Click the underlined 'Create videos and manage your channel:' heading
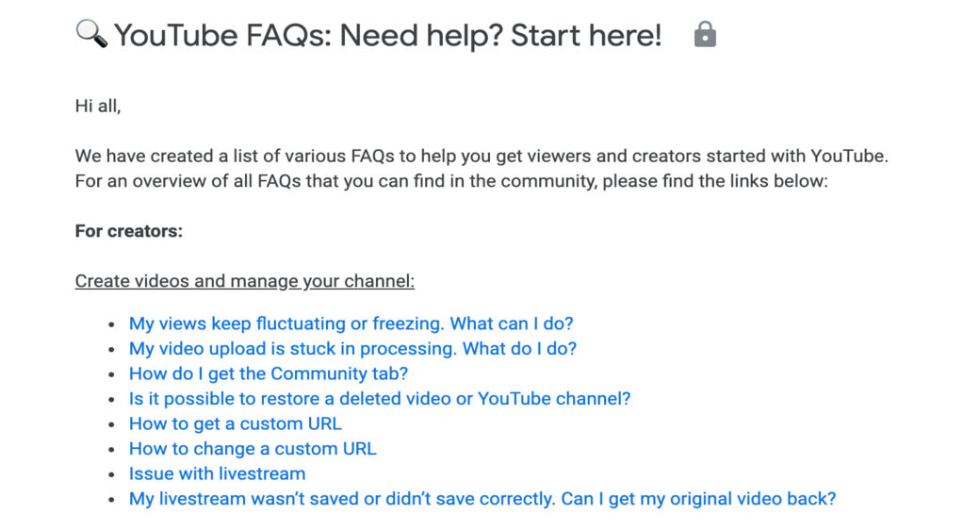980x531 pixels. (244, 281)
